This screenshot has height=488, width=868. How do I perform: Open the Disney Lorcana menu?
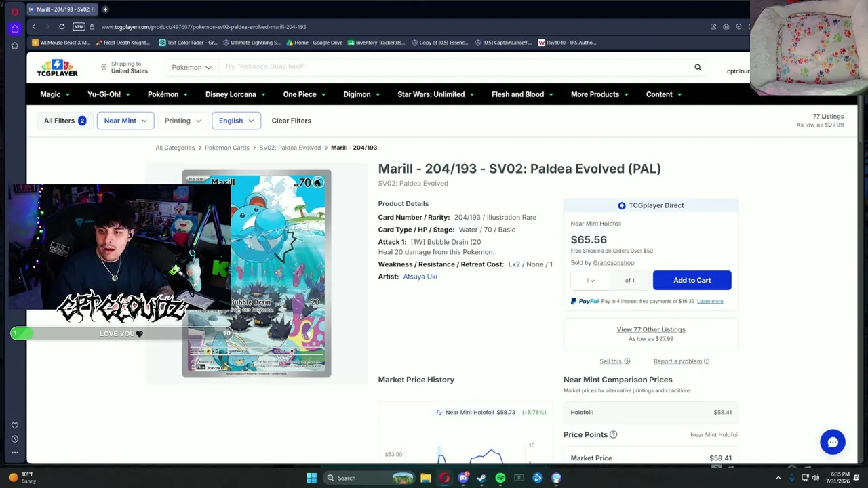click(235, 94)
